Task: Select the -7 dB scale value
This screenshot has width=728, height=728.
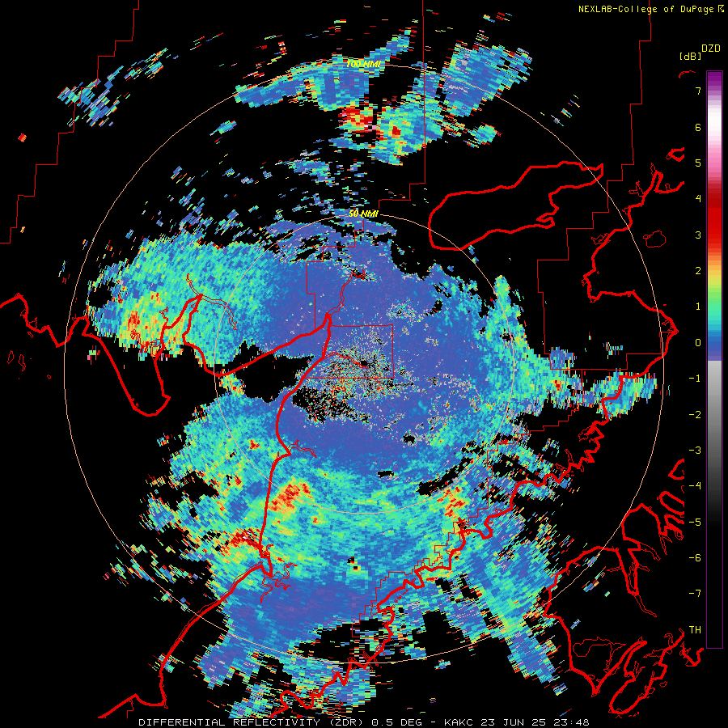Action: [695, 594]
